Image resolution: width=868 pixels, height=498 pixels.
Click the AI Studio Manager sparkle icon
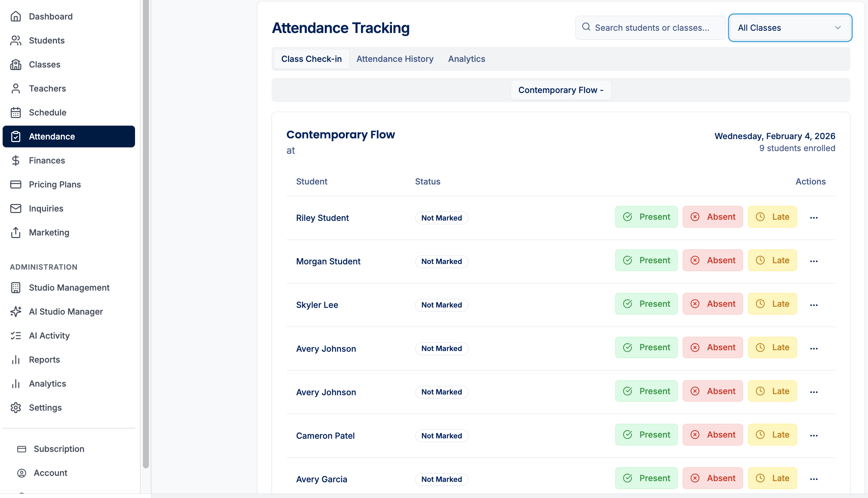coord(16,312)
